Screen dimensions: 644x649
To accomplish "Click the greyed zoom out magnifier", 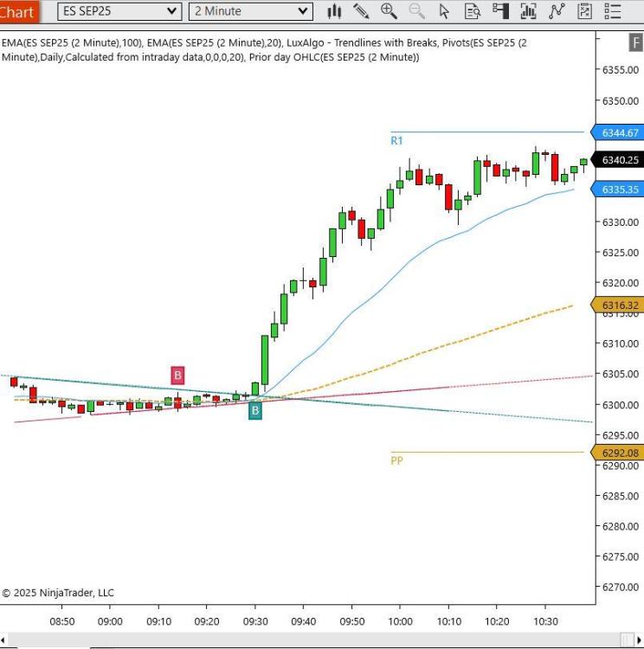I will click(416, 11).
